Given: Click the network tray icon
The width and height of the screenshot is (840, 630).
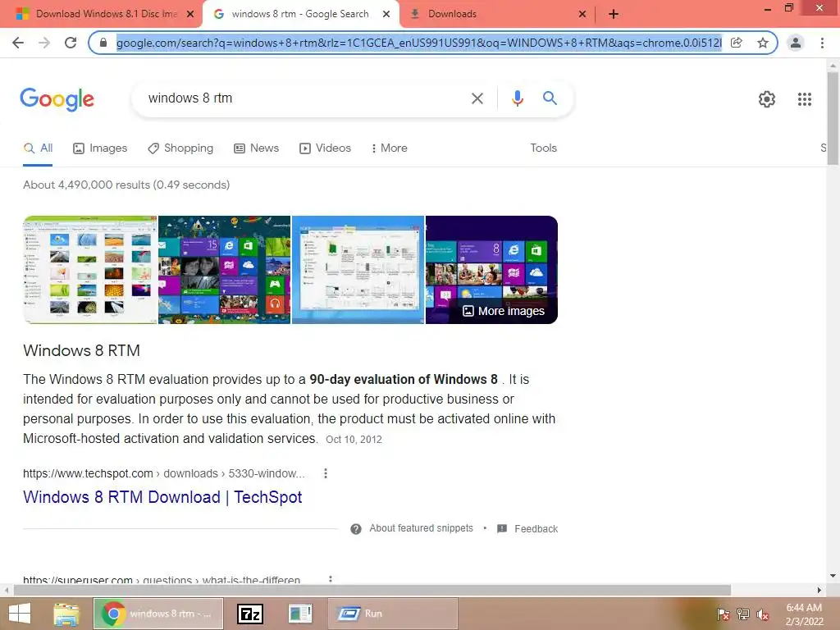Looking at the screenshot, I should tap(743, 614).
